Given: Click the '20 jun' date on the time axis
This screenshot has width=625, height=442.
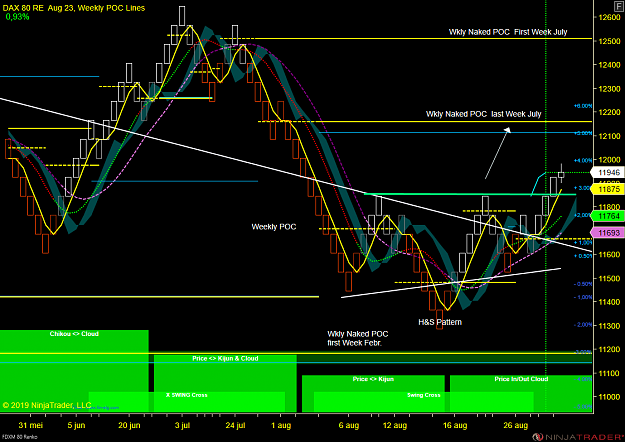Looking at the screenshot, I should 129,425.
